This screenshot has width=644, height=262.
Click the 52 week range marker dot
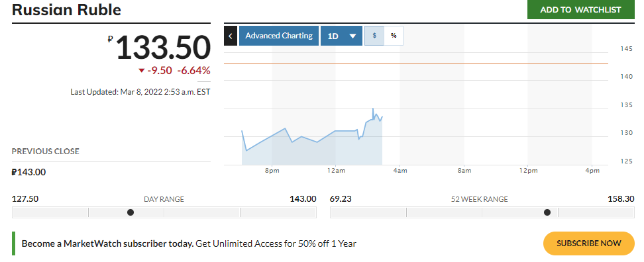[547, 212]
